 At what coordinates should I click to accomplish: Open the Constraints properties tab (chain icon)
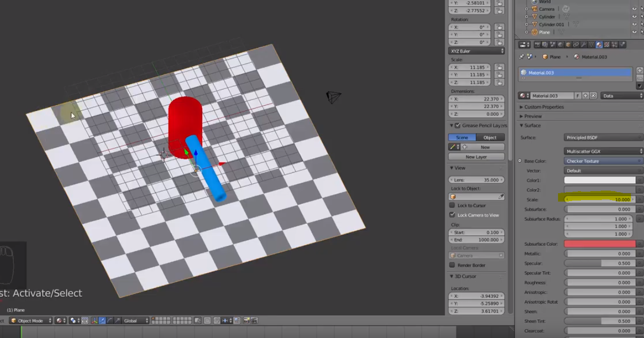pyautogui.click(x=576, y=45)
